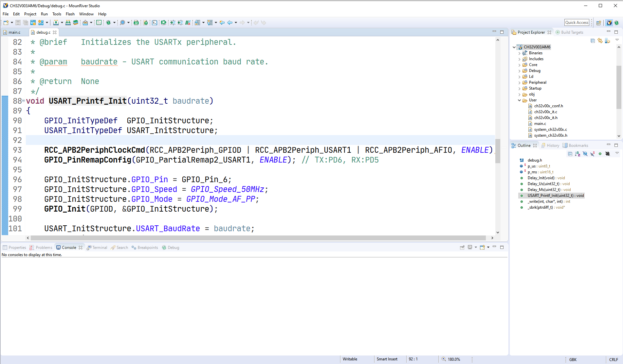The image size is (623, 364).
Task: Click the Search magnifier toolbar icon
Action: pyautogui.click(x=122, y=23)
